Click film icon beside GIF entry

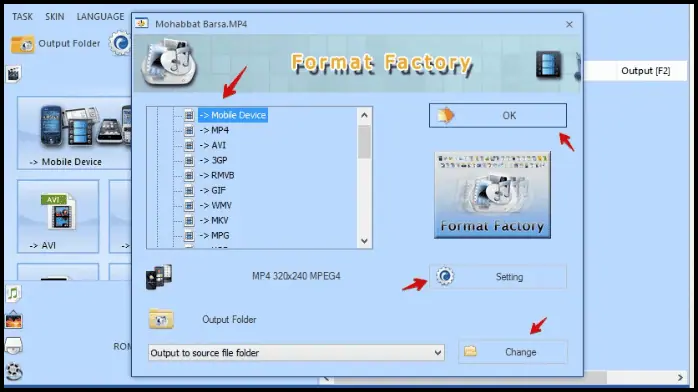click(189, 190)
